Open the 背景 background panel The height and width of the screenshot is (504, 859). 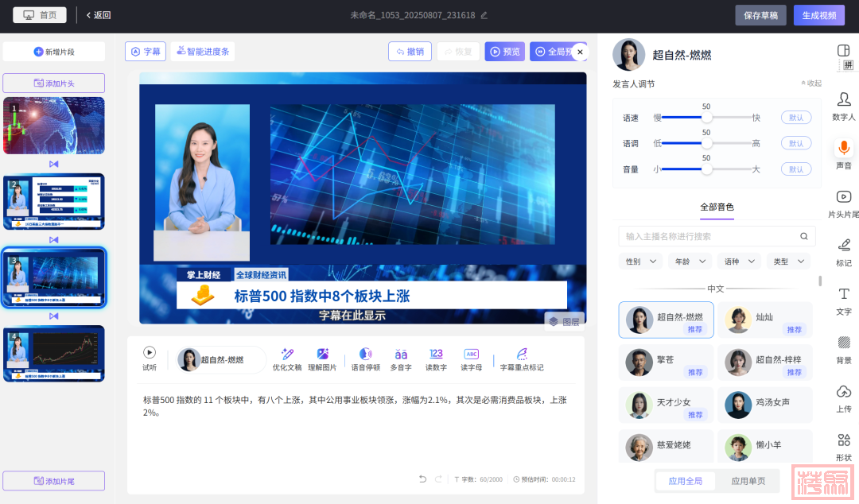click(x=843, y=349)
